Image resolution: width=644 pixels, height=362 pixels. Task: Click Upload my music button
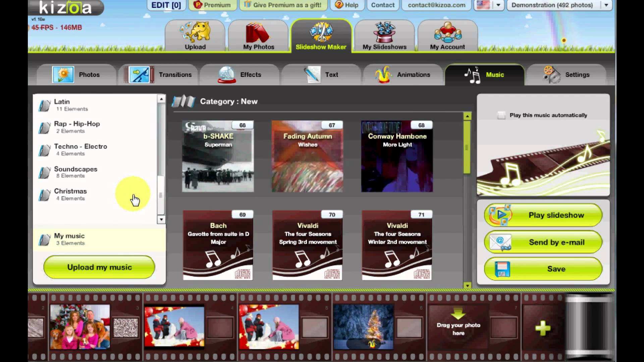[99, 267]
